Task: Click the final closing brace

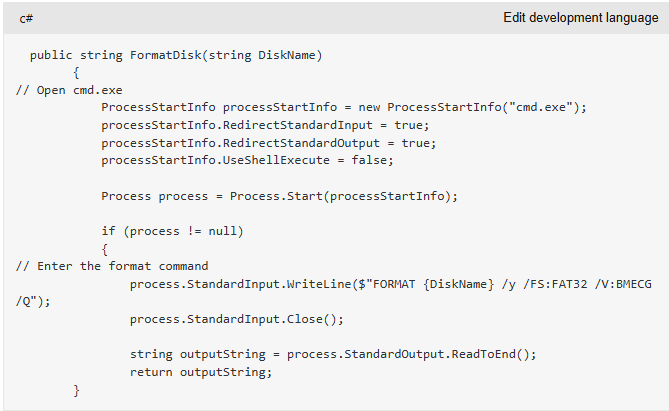Action: [x=76, y=391]
